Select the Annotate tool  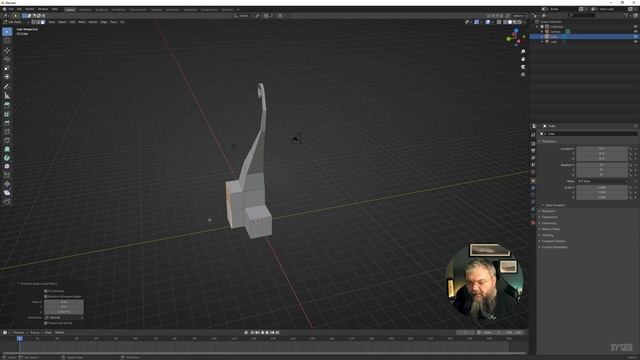(x=7, y=87)
